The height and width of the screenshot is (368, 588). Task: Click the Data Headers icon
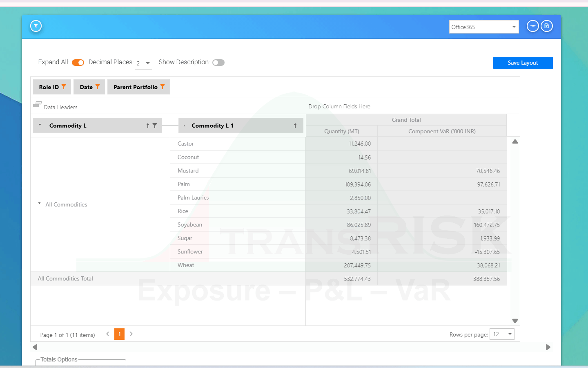pos(38,104)
